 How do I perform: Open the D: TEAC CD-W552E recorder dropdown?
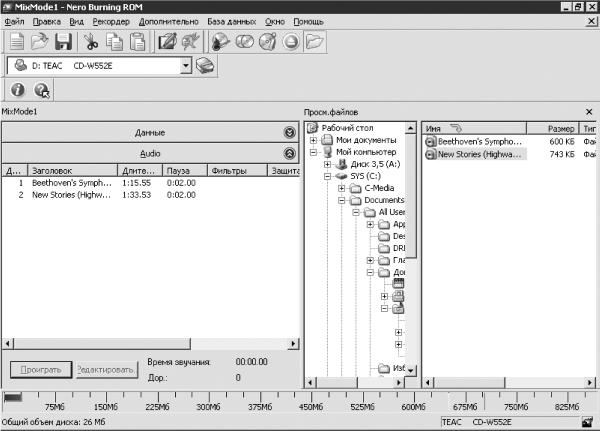click(185, 66)
